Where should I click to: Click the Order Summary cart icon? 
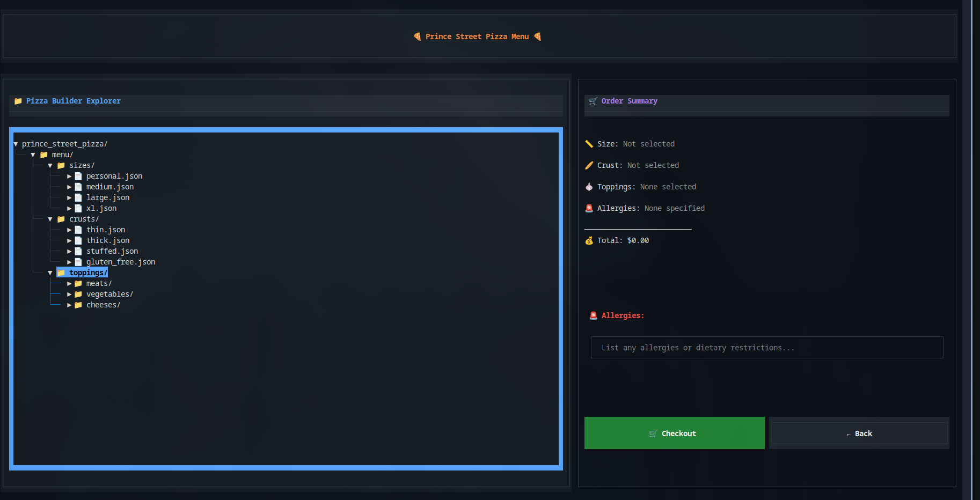(x=593, y=101)
